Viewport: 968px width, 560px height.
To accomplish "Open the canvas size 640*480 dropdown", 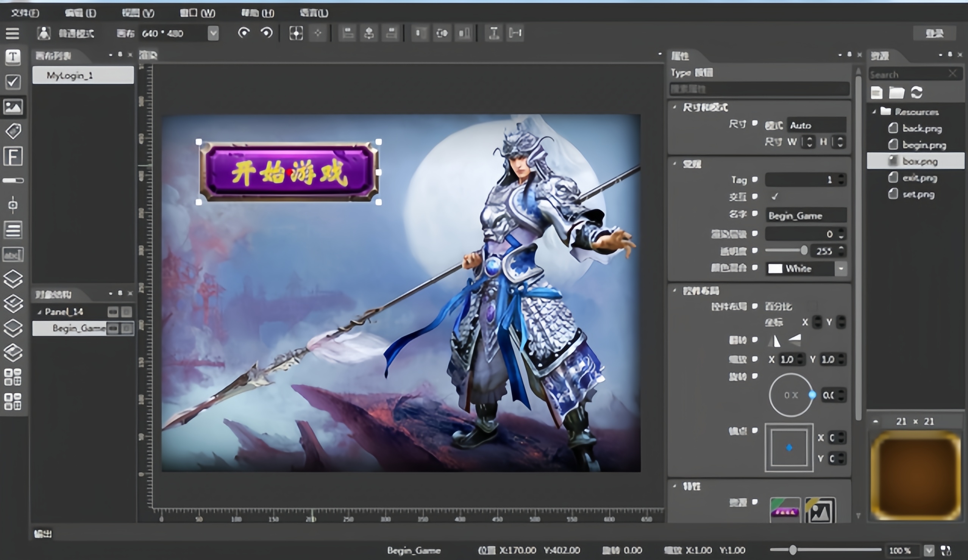I will coord(213,33).
